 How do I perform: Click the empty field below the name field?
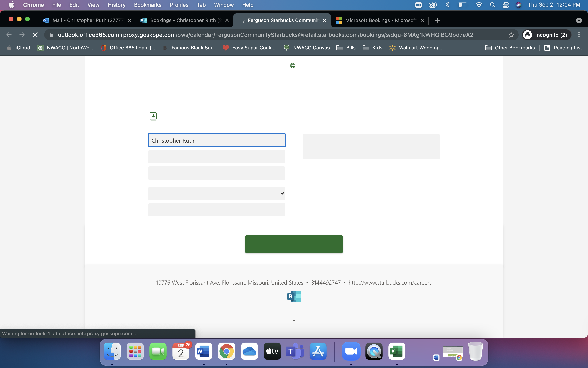[x=217, y=156]
